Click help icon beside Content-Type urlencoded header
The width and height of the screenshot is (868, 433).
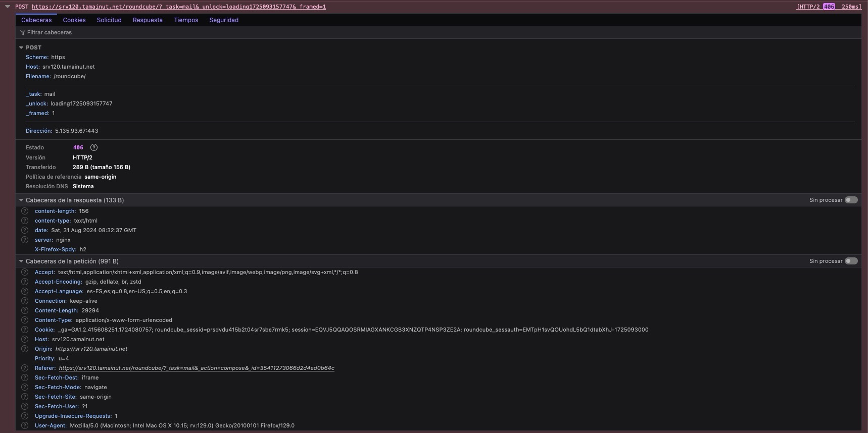tap(24, 320)
